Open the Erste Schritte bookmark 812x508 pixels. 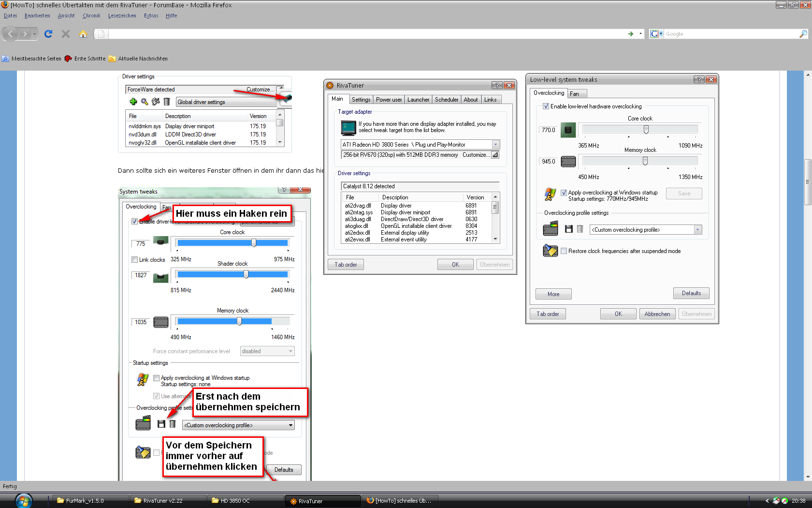[85, 59]
